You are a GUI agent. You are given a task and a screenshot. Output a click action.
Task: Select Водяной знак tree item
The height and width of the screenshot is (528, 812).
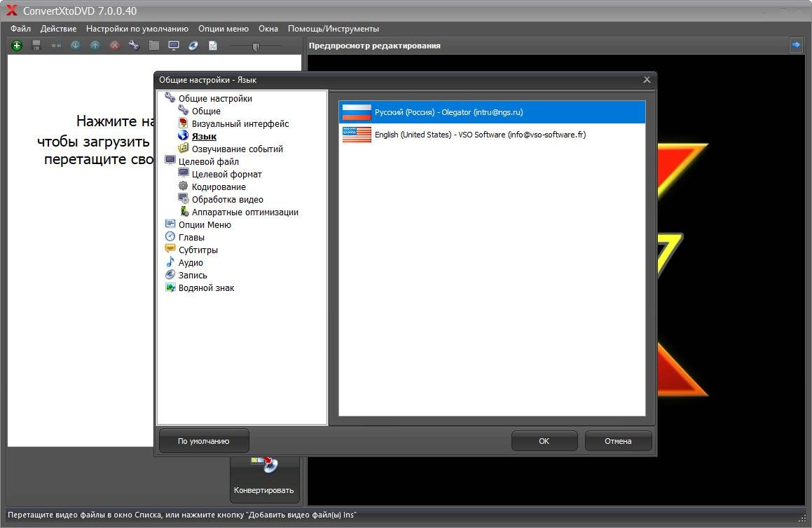[206, 288]
